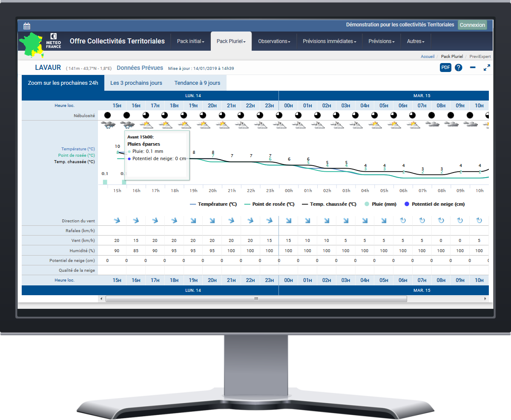
Task: Click the Météo France logo
Action: click(54, 41)
